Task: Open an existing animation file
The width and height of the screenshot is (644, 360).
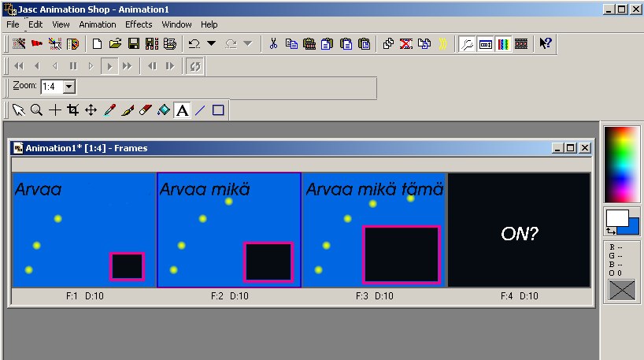Action: [116, 43]
